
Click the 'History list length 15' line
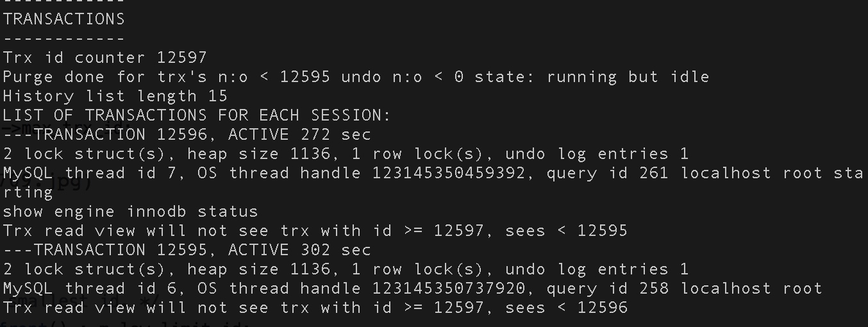(x=115, y=96)
